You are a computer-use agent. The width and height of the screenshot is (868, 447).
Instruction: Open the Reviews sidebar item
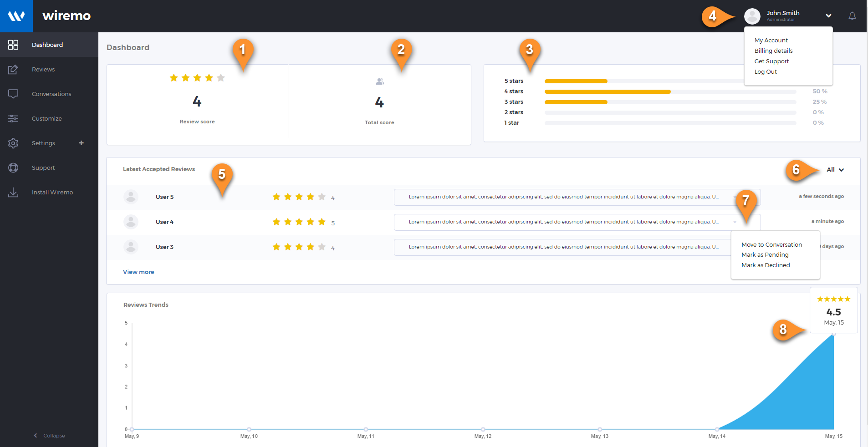click(49, 69)
